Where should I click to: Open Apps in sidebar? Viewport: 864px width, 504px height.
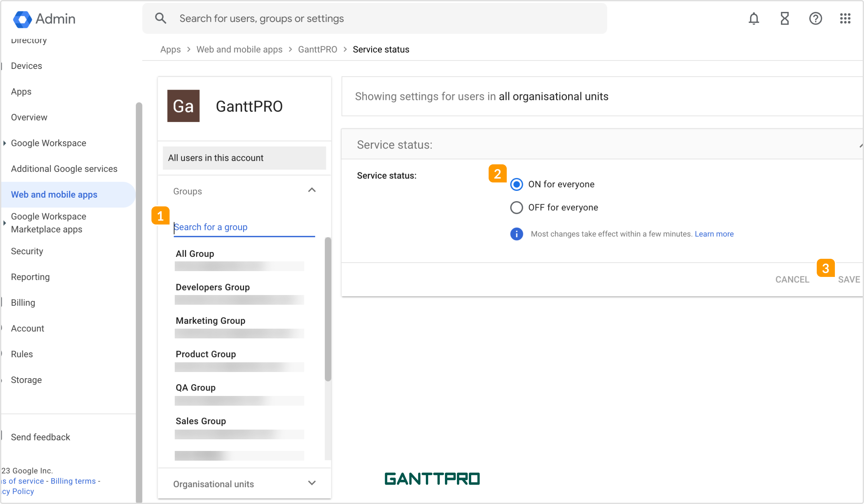(21, 92)
